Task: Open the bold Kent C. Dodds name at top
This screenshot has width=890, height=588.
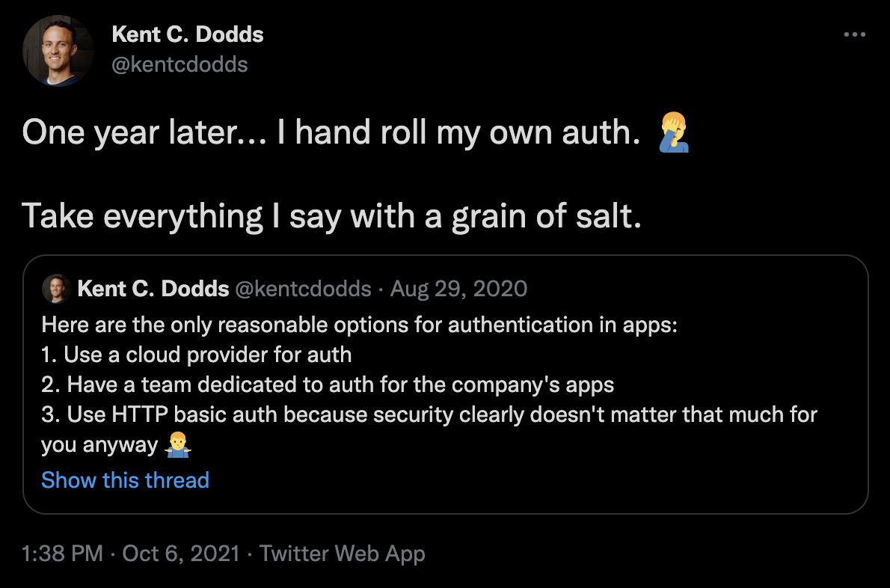Action: [187, 34]
